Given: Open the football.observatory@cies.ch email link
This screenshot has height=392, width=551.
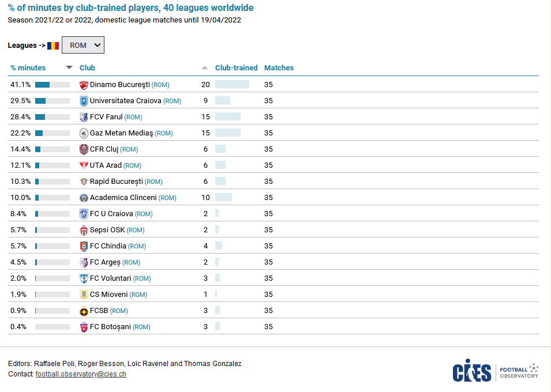Looking at the screenshot, I should pos(81,374).
